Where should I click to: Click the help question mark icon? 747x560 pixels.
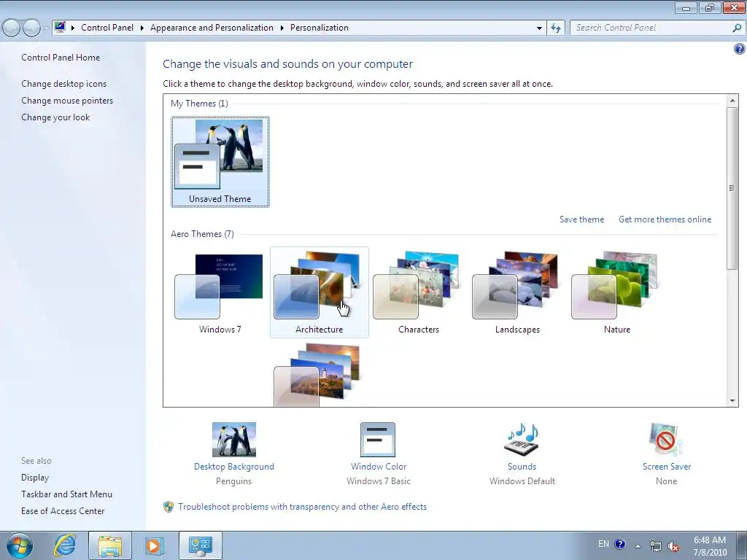[739, 49]
